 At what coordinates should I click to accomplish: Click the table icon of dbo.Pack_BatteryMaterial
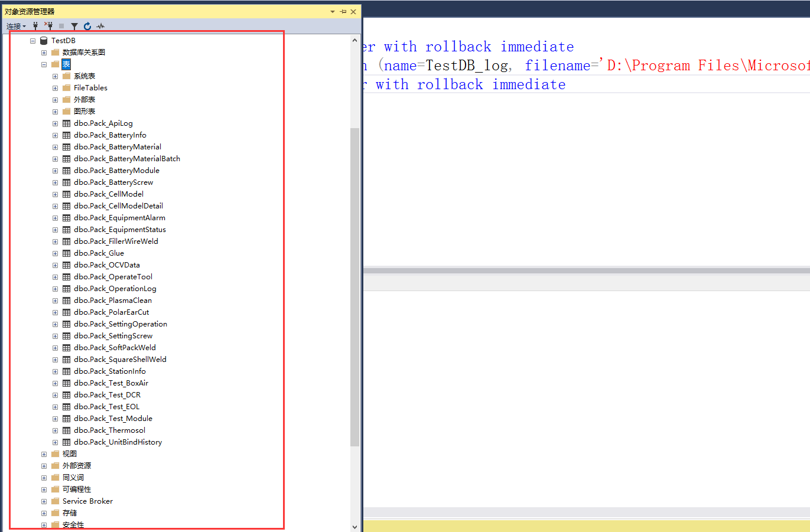click(67, 147)
